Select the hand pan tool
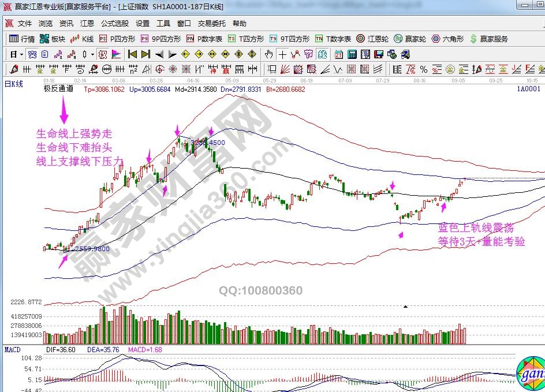This screenshot has height=392, width=545. [x=268, y=54]
